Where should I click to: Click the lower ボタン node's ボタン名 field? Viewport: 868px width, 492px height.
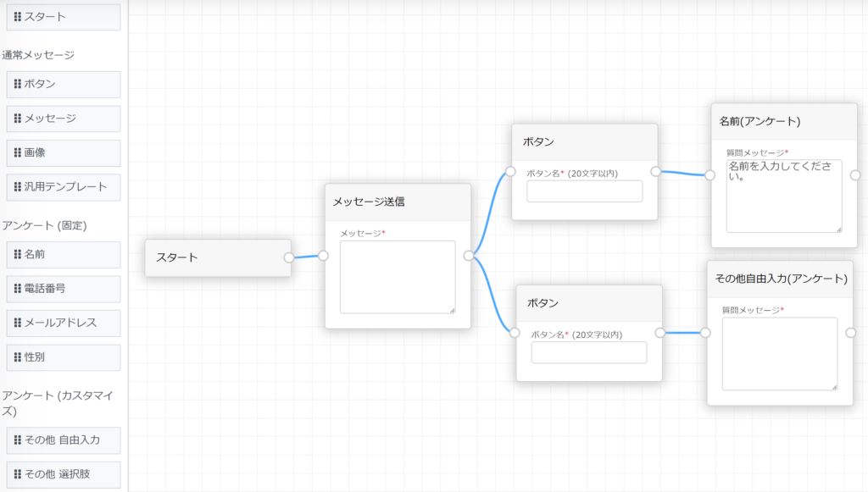coord(588,352)
